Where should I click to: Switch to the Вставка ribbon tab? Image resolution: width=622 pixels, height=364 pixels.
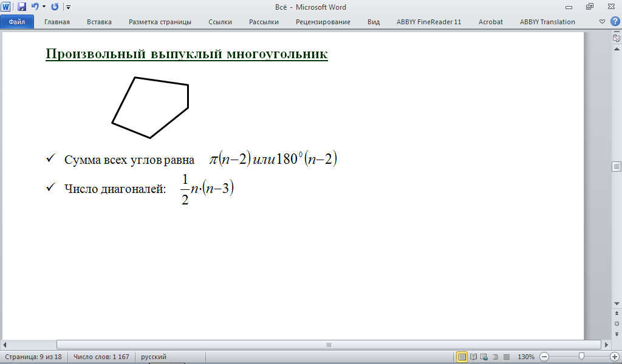[x=99, y=22]
